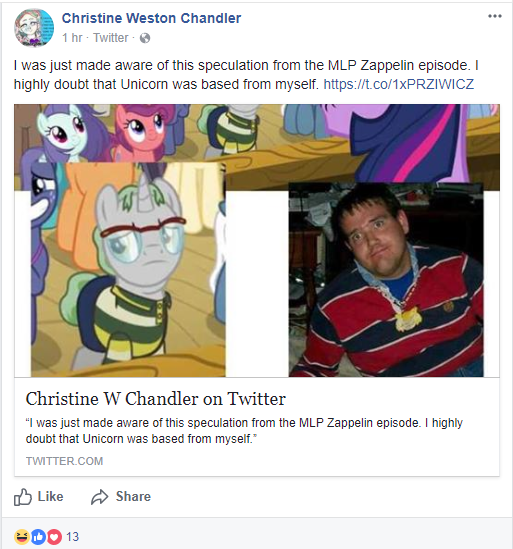Click the Twitter source link

click(111, 37)
